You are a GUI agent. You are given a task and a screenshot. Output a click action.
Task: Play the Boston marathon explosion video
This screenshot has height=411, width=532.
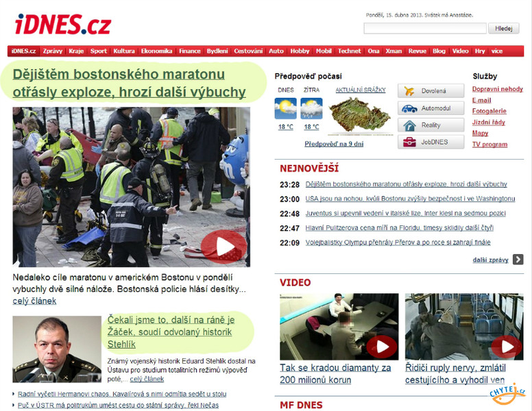(223, 247)
